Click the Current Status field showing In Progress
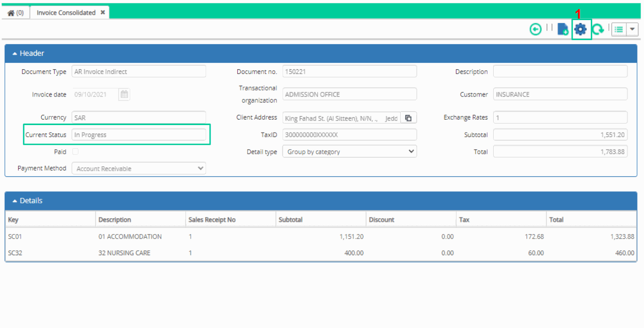Viewport: 644px width, 328px height. (139, 135)
